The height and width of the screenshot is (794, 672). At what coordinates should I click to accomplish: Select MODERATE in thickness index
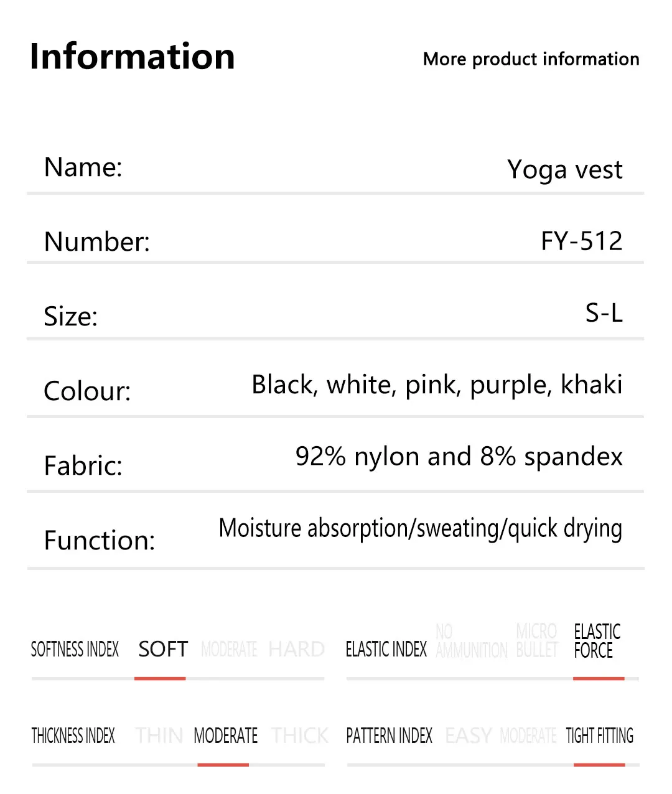(225, 736)
